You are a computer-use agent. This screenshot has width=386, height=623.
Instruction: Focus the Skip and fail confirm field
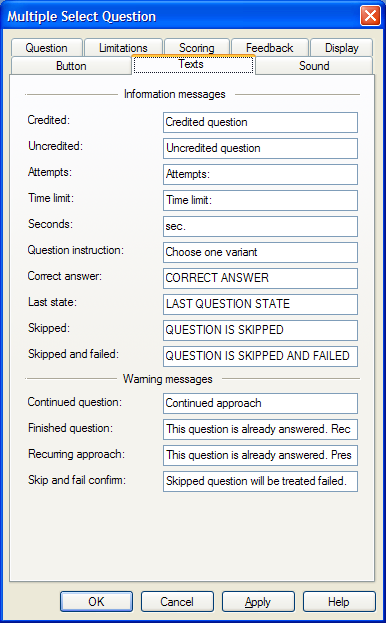(x=260, y=481)
